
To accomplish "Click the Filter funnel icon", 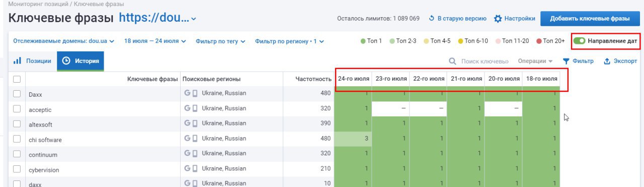I will coord(566,61).
